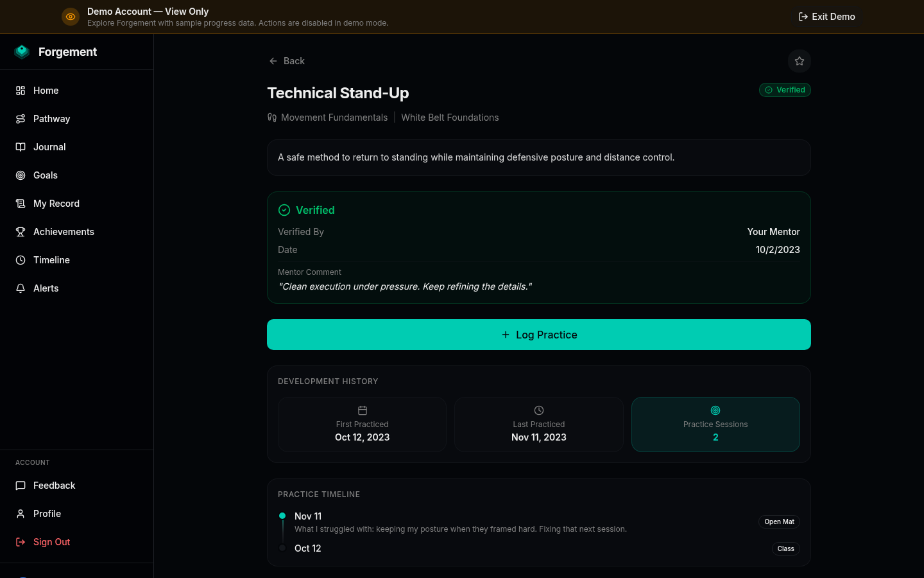
Task: Click the calendar icon above First Practiced
Action: click(x=363, y=410)
